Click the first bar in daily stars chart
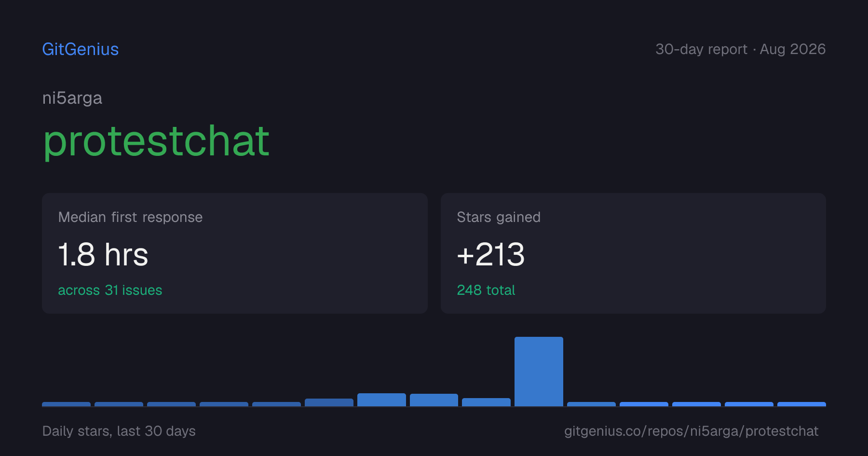 66,404
